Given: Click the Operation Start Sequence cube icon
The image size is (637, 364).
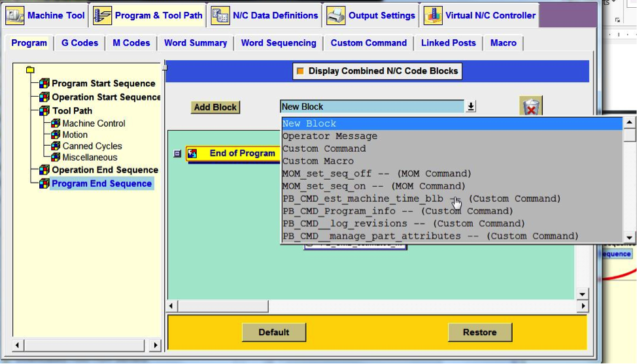Looking at the screenshot, I should pyautogui.click(x=44, y=97).
